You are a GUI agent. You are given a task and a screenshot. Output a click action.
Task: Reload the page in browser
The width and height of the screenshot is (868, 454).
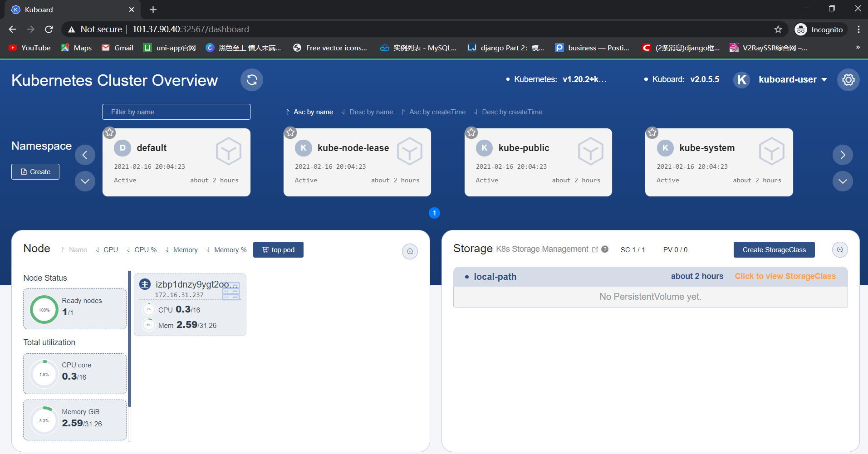click(x=49, y=29)
